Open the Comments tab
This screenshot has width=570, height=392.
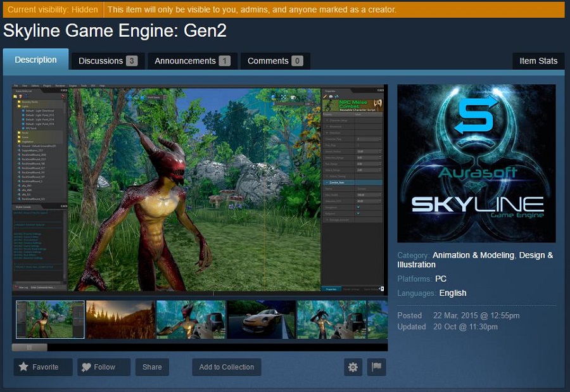(x=275, y=61)
